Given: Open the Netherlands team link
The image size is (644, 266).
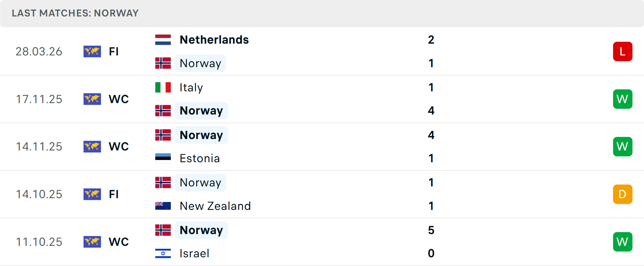Looking at the screenshot, I should (214, 40).
